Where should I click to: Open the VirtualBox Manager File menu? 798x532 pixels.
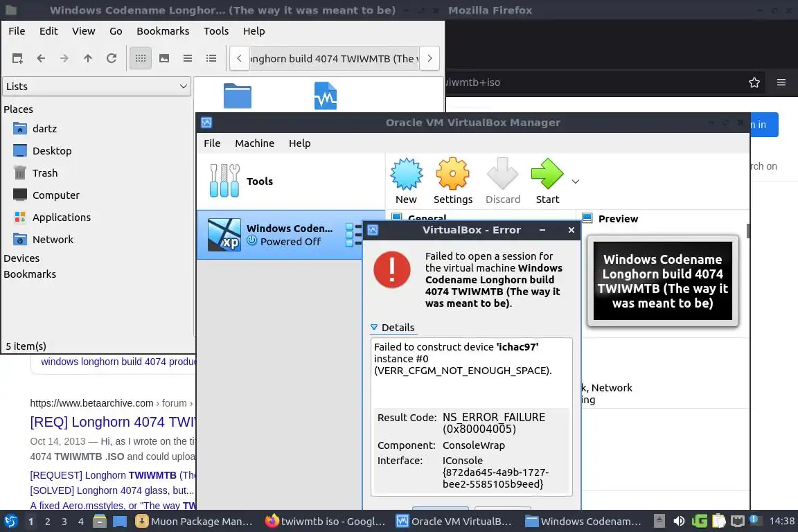(212, 143)
